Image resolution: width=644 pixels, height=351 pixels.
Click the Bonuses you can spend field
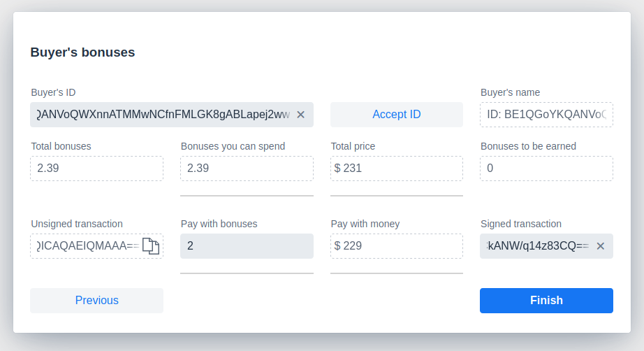point(247,169)
